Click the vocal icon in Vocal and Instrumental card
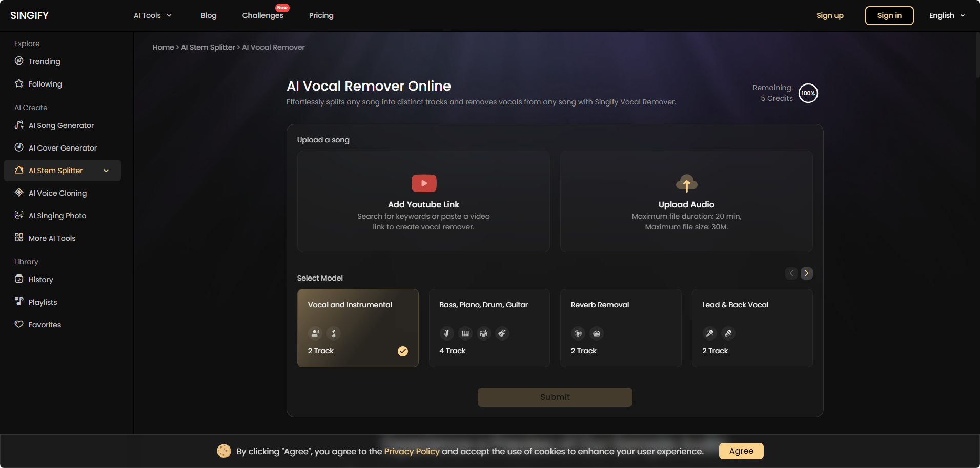 [x=315, y=333]
